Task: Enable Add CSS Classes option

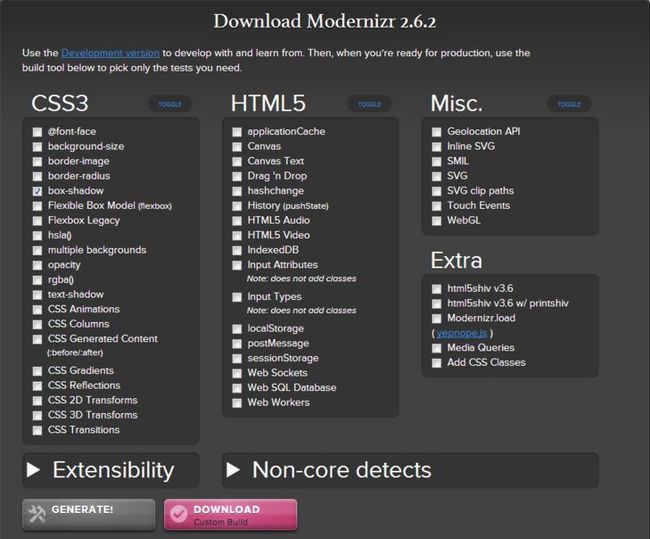Action: click(x=437, y=363)
